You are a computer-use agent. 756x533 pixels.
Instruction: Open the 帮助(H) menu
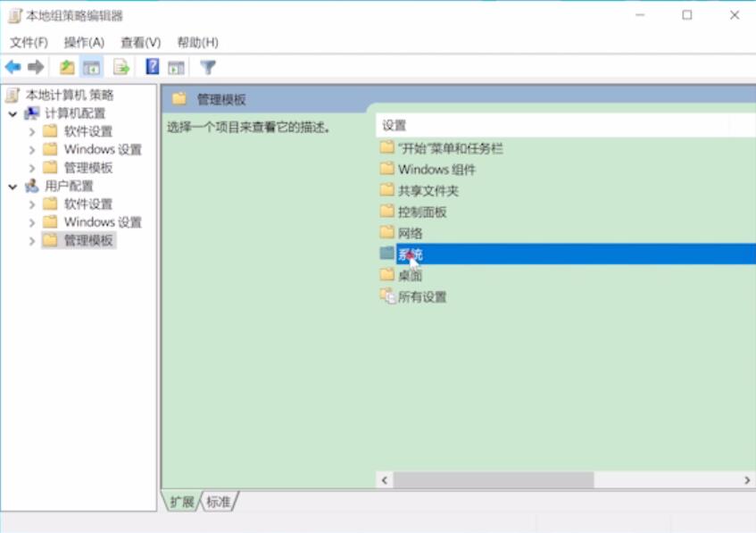click(x=197, y=43)
